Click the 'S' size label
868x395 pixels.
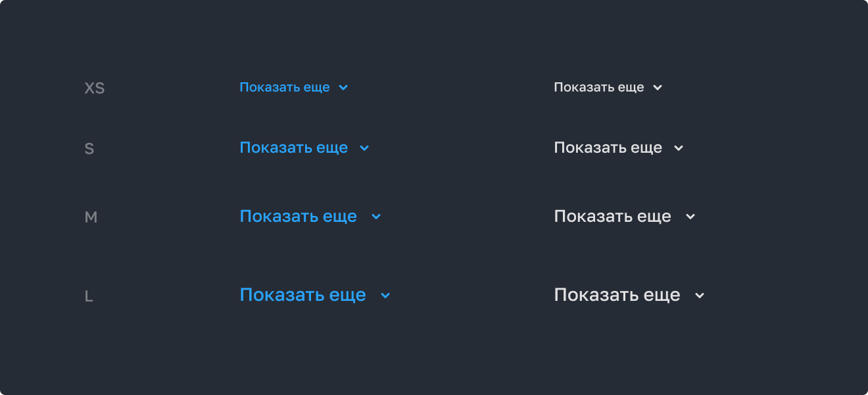[x=89, y=149]
